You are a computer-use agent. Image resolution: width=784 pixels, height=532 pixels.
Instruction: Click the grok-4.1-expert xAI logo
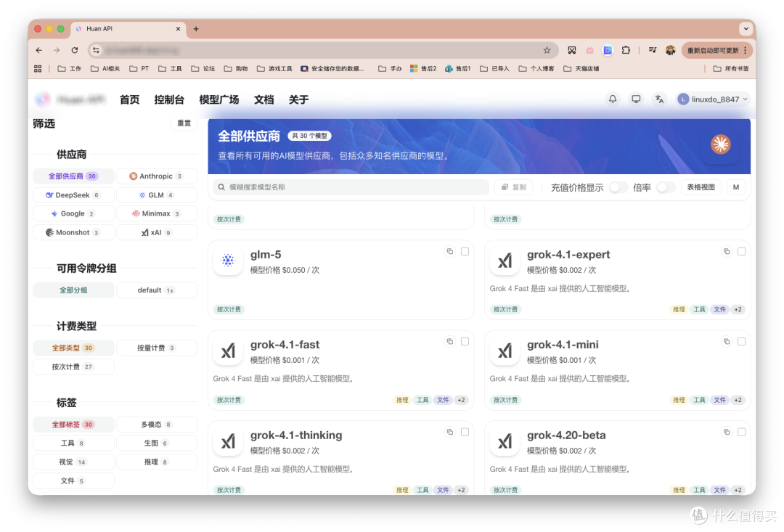click(x=505, y=261)
